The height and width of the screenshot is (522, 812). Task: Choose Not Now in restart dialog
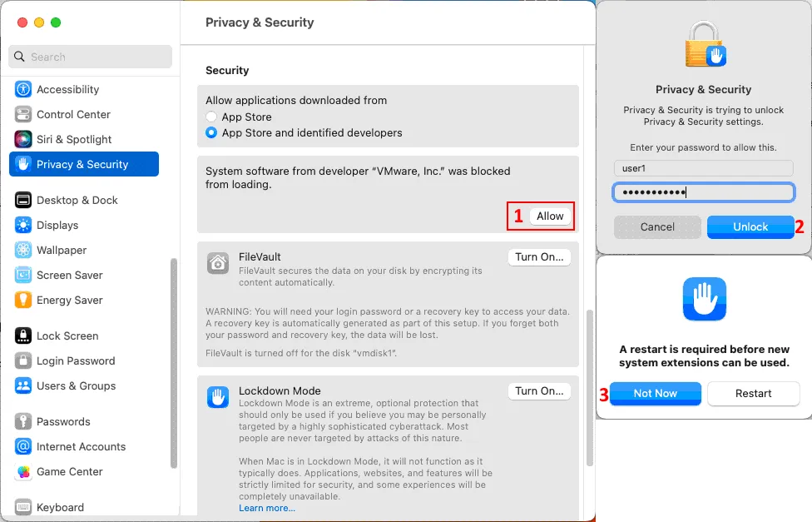tap(655, 394)
